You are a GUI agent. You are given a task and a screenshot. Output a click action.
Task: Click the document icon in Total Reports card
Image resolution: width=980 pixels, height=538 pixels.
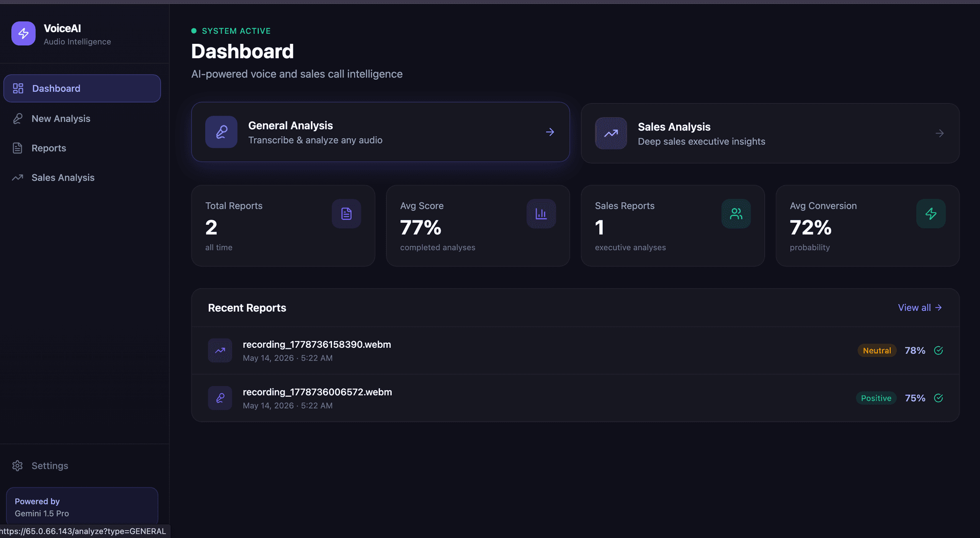[x=347, y=214]
